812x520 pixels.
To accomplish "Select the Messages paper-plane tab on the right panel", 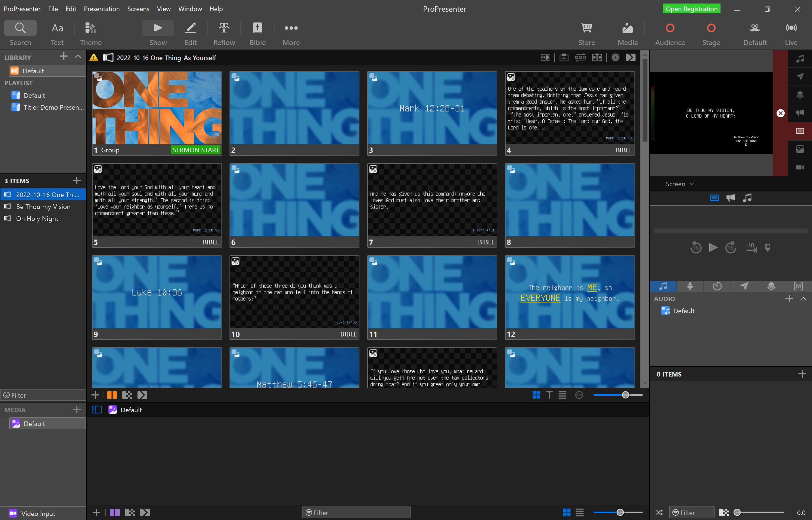I will [744, 286].
